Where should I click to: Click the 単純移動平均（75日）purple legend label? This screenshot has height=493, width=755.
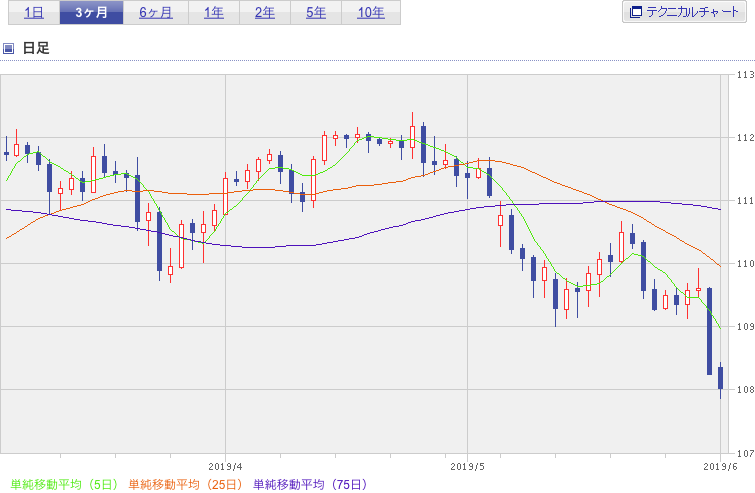pos(310,484)
